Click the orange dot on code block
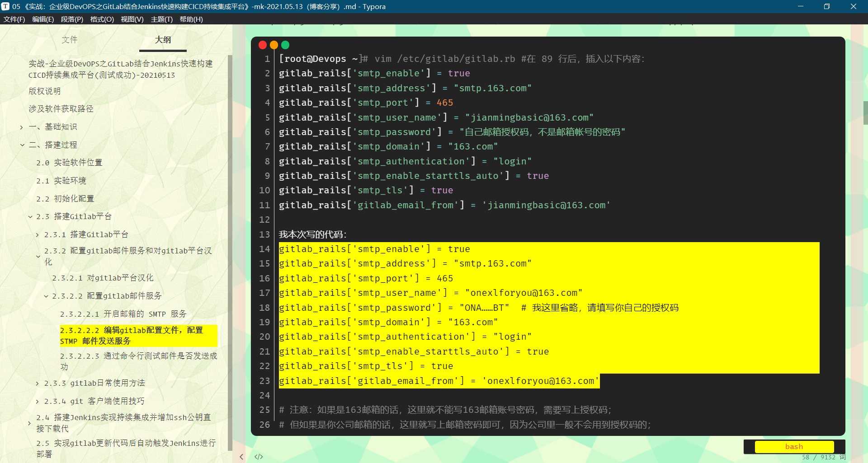Screen dimensions: 868x463 click(x=274, y=45)
